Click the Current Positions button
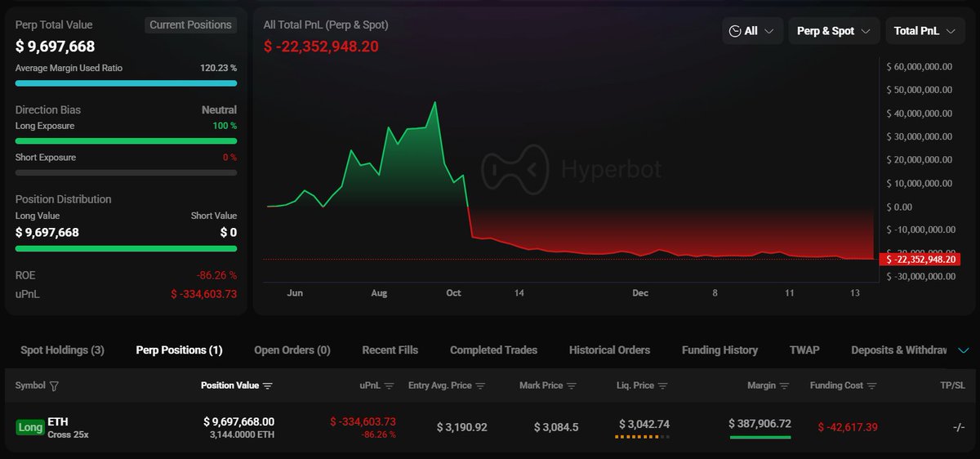The image size is (980, 459). pyautogui.click(x=190, y=25)
